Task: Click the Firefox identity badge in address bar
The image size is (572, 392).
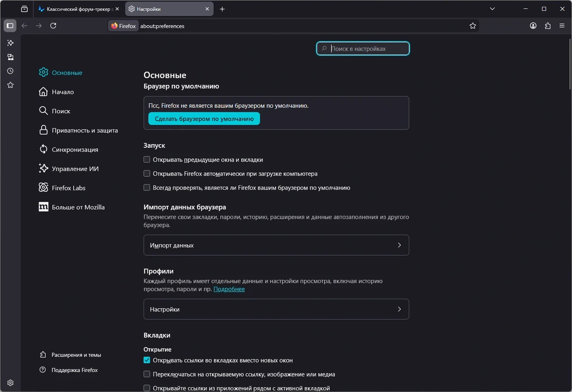Action: [123, 26]
